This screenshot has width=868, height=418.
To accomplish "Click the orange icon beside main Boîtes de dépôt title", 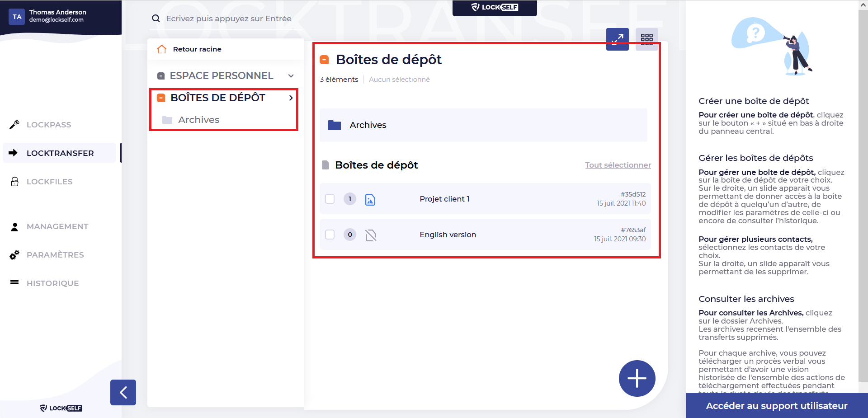I will (324, 60).
